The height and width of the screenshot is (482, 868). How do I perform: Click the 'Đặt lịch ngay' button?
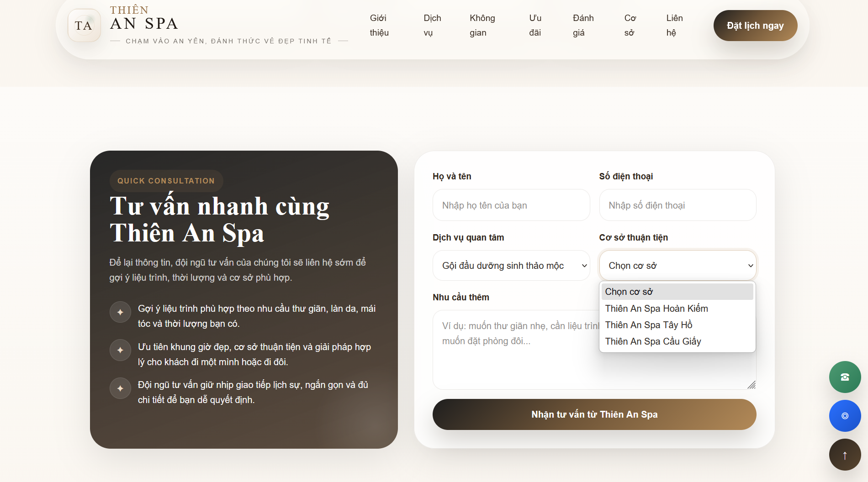pyautogui.click(x=755, y=26)
